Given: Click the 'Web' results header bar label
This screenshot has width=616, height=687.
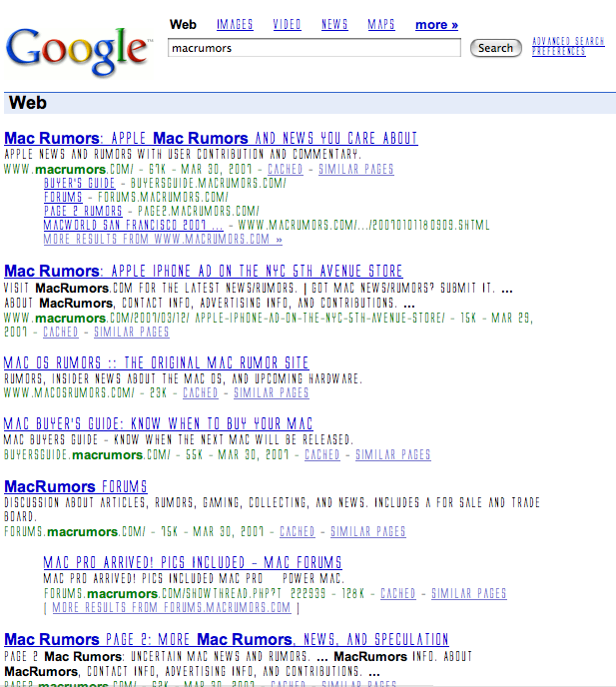Looking at the screenshot, I should 28,103.
